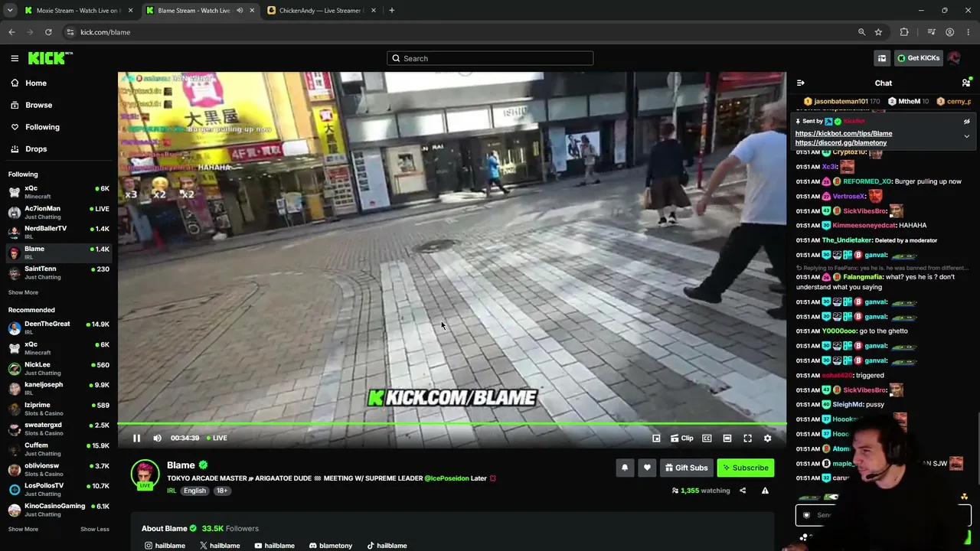The width and height of the screenshot is (980, 551).
Task: Subscribe to Blame's channel
Action: [745, 468]
